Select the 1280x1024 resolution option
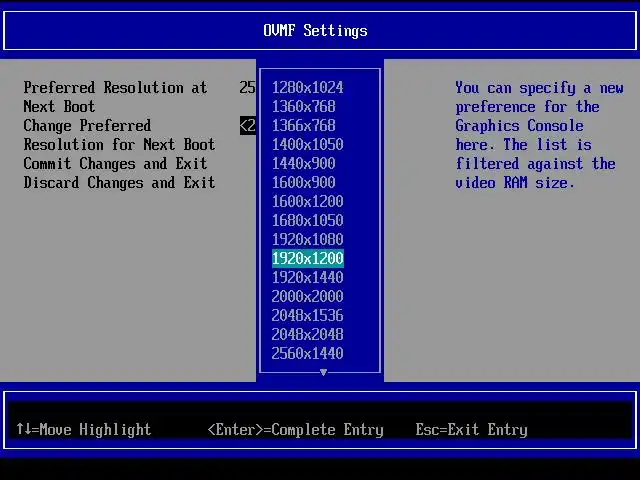 [x=308, y=87]
